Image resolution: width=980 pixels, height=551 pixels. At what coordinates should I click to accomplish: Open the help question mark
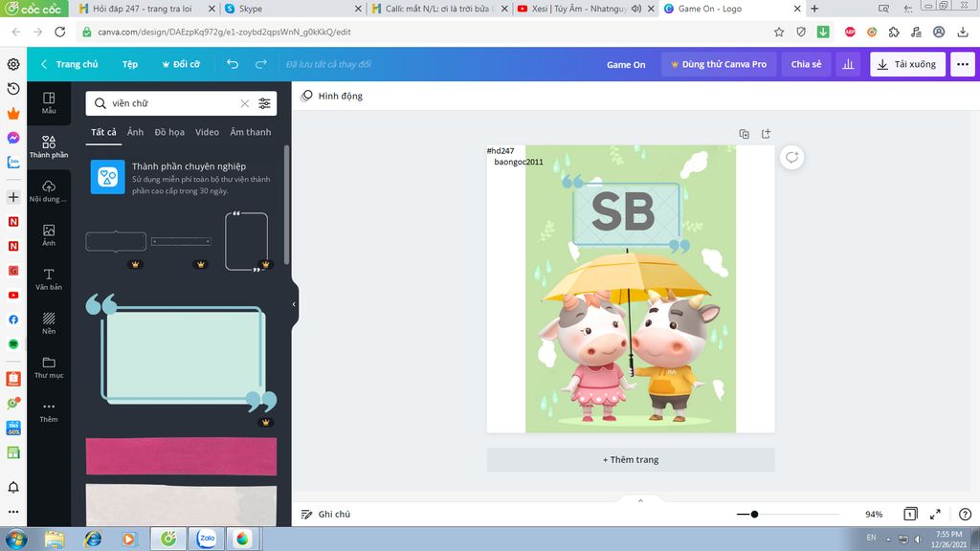tap(965, 514)
